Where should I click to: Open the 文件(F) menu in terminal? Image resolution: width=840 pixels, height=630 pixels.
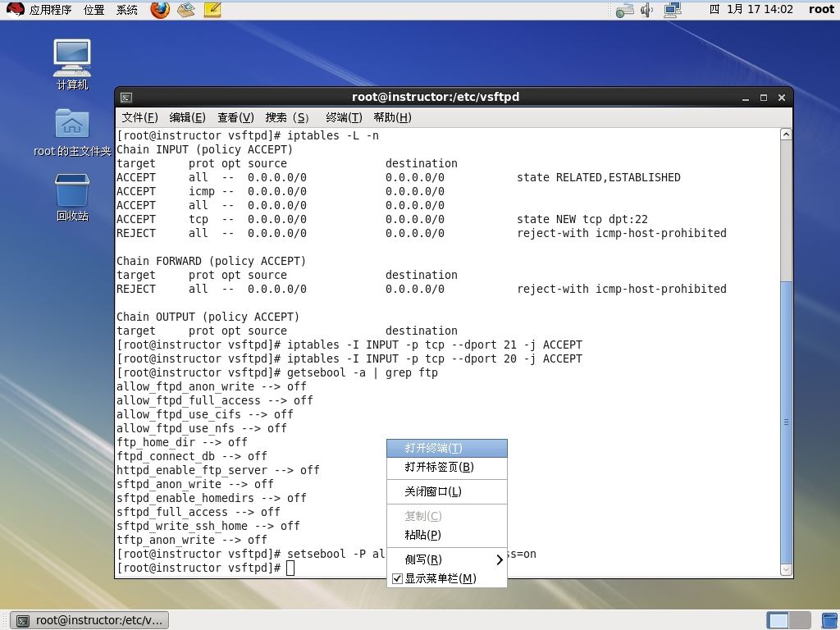pyautogui.click(x=139, y=117)
